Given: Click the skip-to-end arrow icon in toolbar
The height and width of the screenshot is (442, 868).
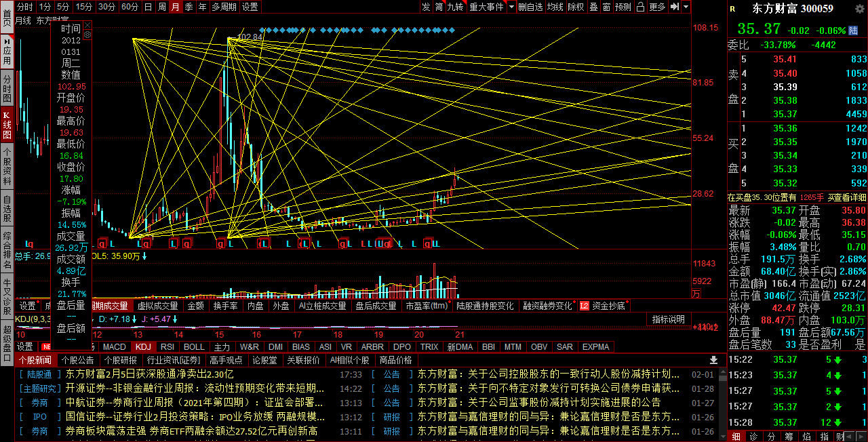Looking at the screenshot, I should (675, 7).
